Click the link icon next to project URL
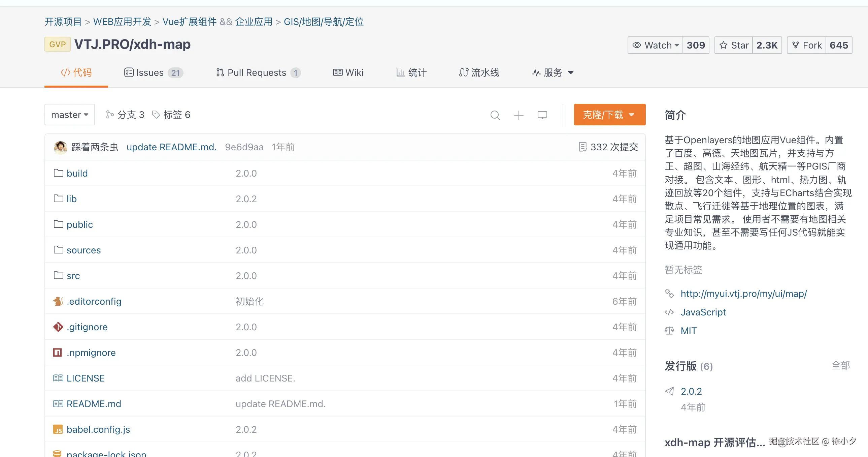 point(669,294)
